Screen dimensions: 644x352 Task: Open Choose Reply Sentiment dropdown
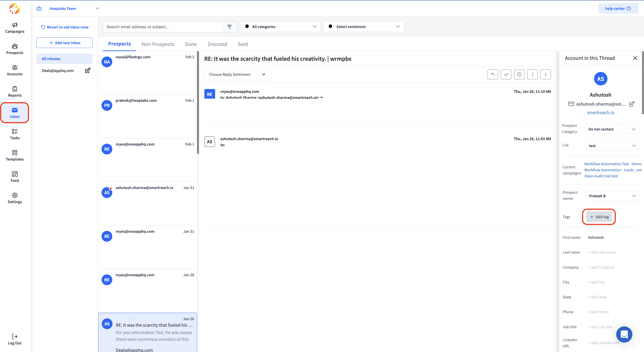click(x=238, y=74)
